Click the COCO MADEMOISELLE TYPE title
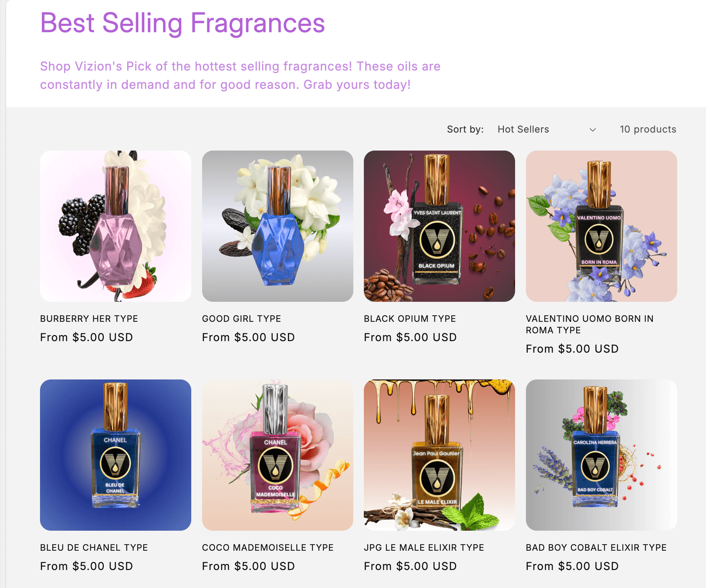Image resolution: width=706 pixels, height=588 pixels. [x=268, y=548]
